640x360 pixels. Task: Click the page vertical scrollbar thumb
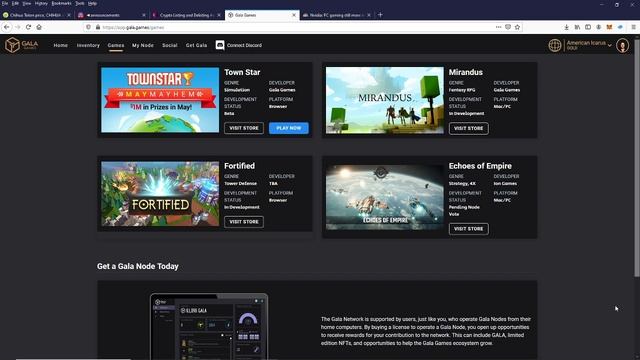(x=637, y=159)
